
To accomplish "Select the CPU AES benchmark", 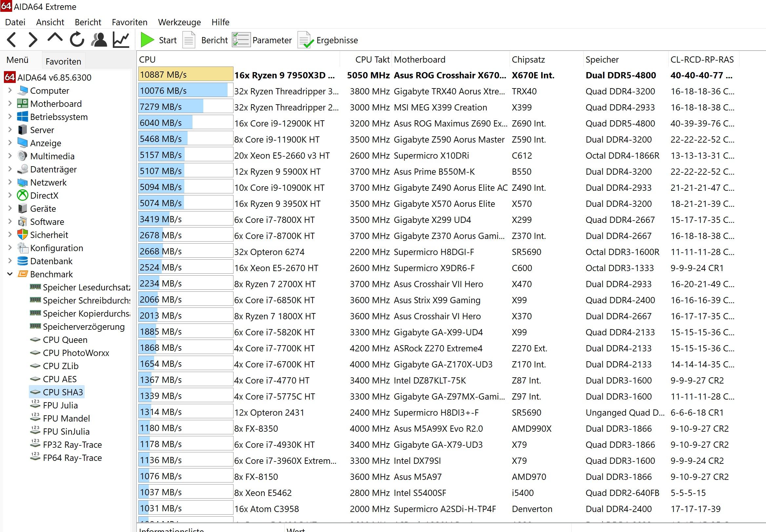I will [x=60, y=379].
